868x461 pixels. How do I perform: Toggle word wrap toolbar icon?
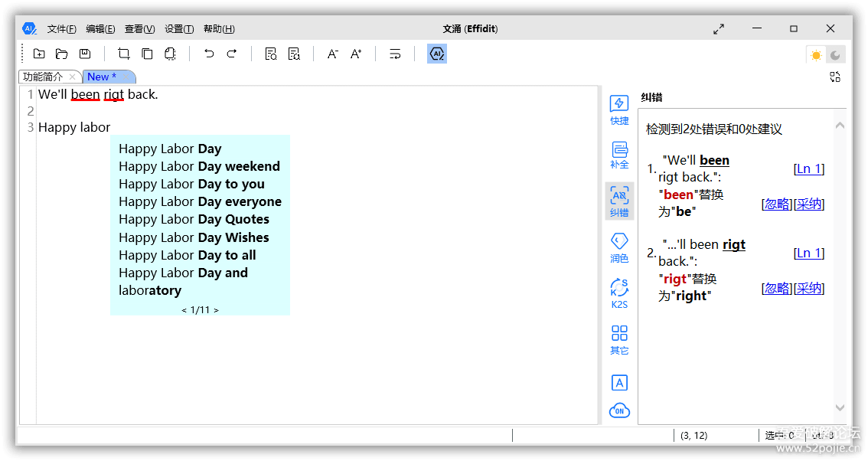[x=395, y=54]
